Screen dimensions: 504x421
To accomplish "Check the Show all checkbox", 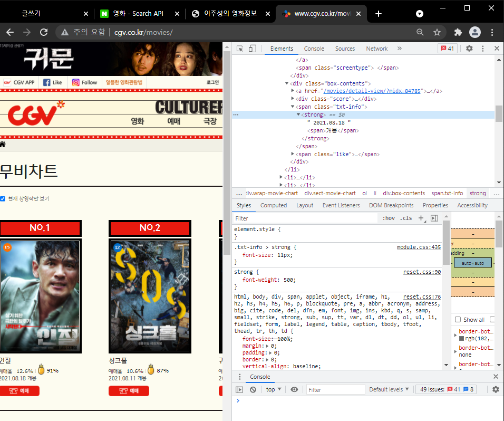I will click(x=458, y=319).
